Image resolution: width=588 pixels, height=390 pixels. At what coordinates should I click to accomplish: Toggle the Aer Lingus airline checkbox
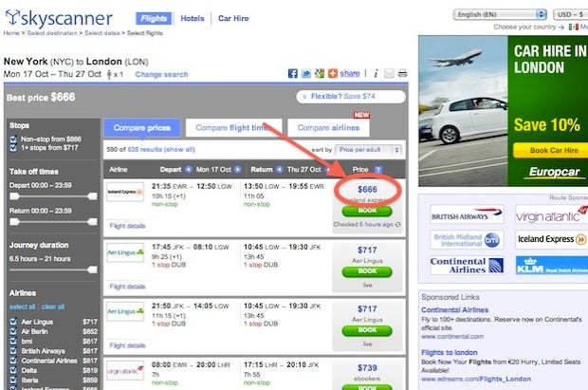click(x=13, y=322)
